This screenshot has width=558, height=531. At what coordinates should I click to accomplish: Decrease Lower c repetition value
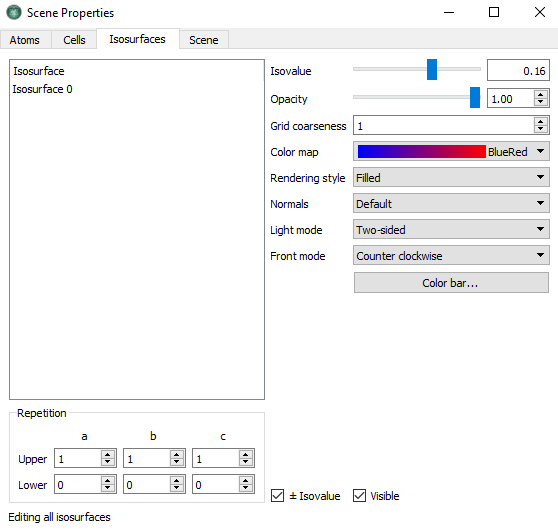point(246,488)
